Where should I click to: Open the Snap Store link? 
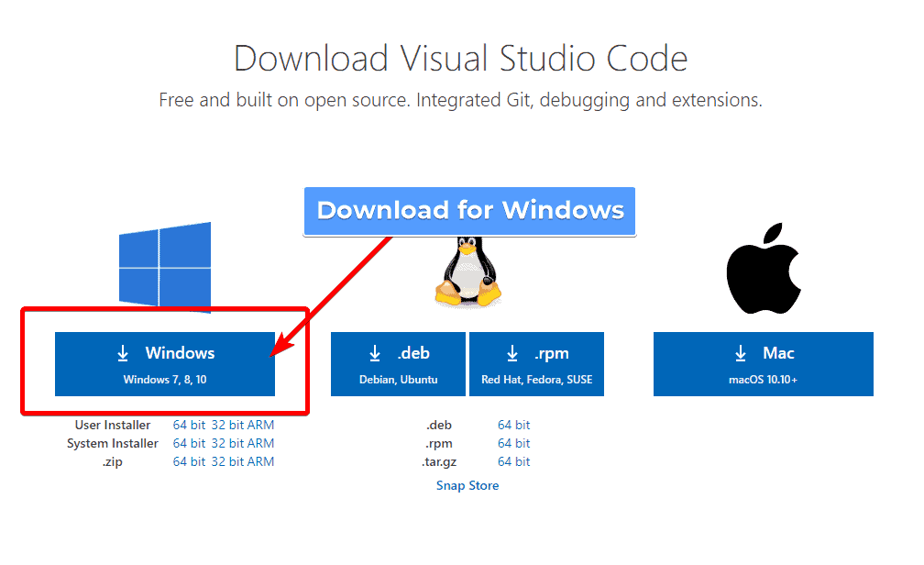pos(467,485)
